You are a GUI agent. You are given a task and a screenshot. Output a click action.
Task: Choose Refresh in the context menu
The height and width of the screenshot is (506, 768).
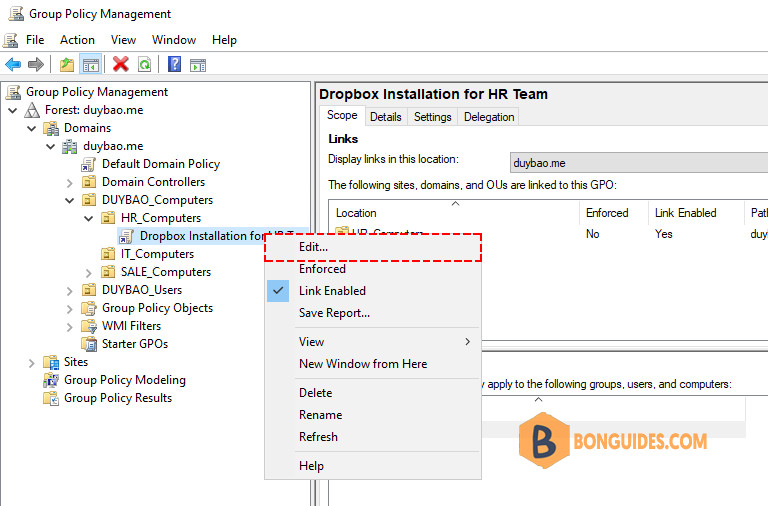373,437
